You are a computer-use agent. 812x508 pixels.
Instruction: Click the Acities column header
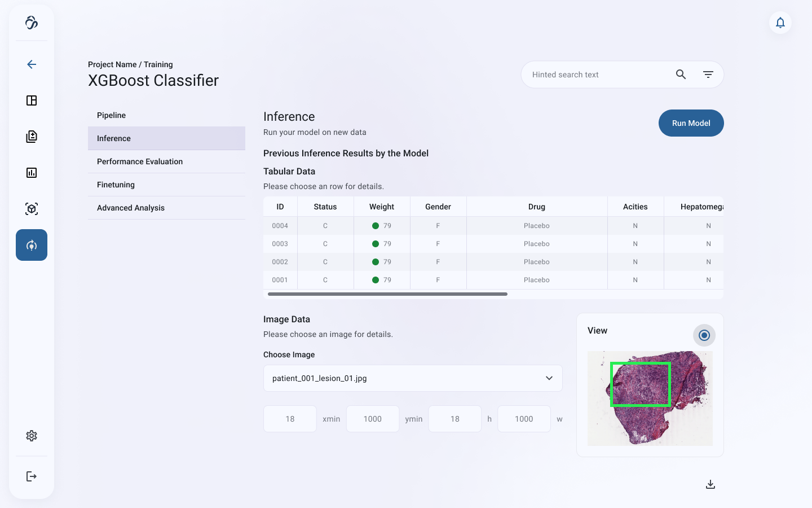pos(636,207)
